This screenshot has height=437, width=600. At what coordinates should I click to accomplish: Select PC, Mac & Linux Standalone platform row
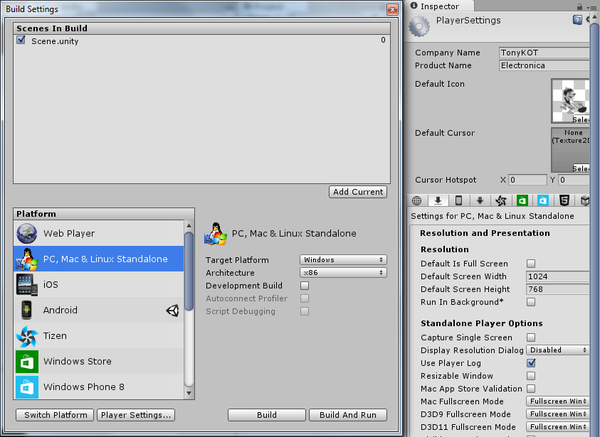[x=99, y=259]
